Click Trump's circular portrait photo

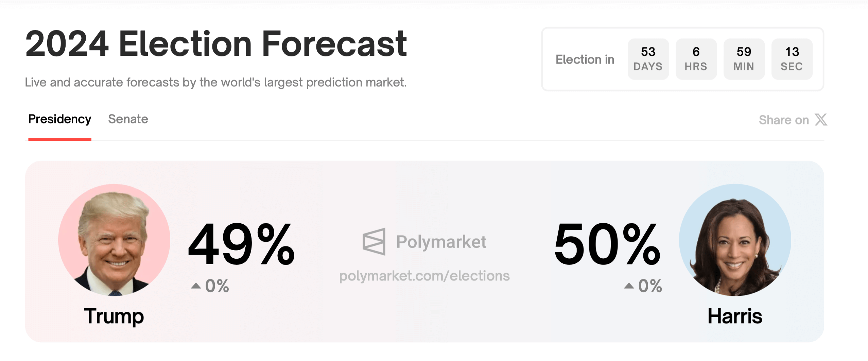(114, 240)
